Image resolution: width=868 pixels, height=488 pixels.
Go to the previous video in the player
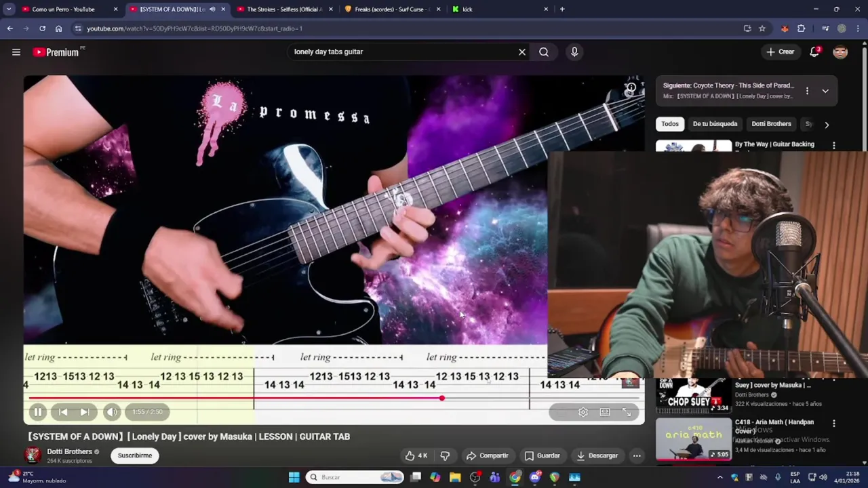[63, 411]
